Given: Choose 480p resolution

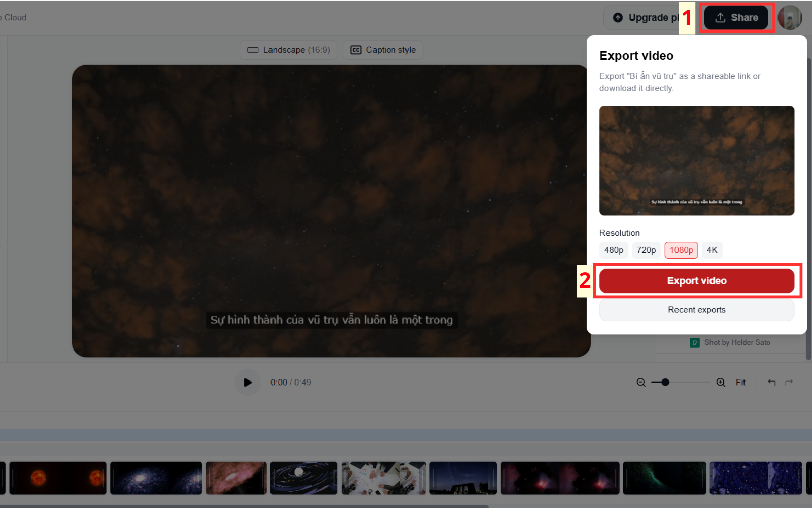Looking at the screenshot, I should (x=614, y=250).
